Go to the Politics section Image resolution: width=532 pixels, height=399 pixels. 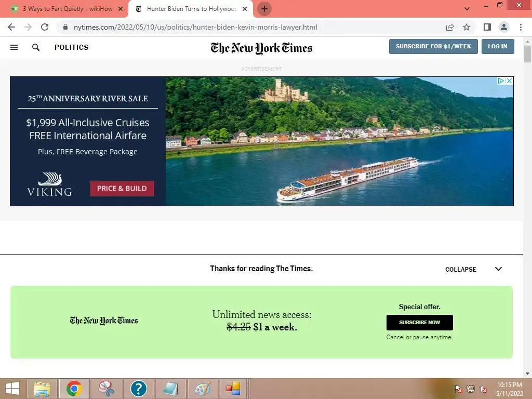click(72, 47)
